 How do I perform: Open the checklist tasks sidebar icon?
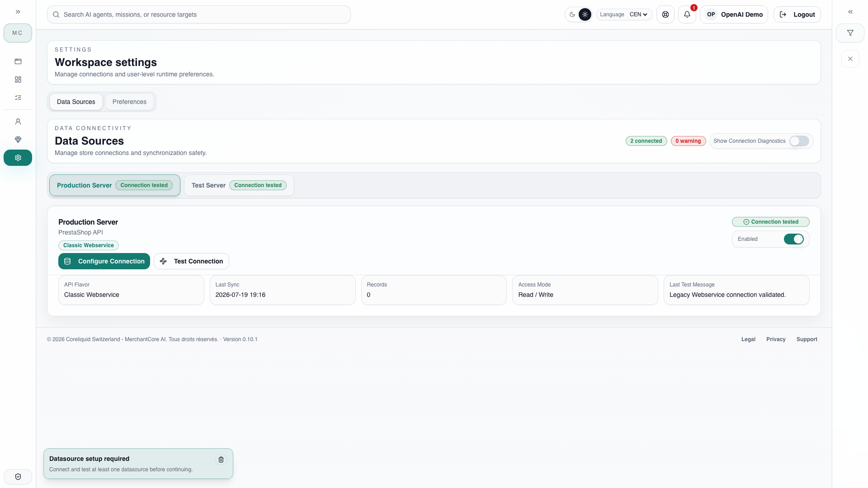(x=18, y=98)
